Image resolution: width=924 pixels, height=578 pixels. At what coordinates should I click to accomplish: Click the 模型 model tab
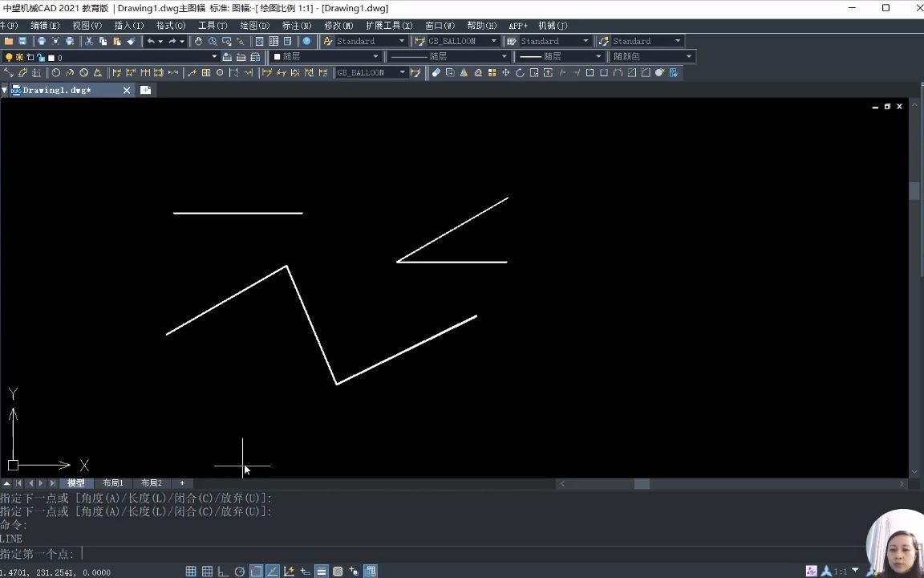[75, 482]
